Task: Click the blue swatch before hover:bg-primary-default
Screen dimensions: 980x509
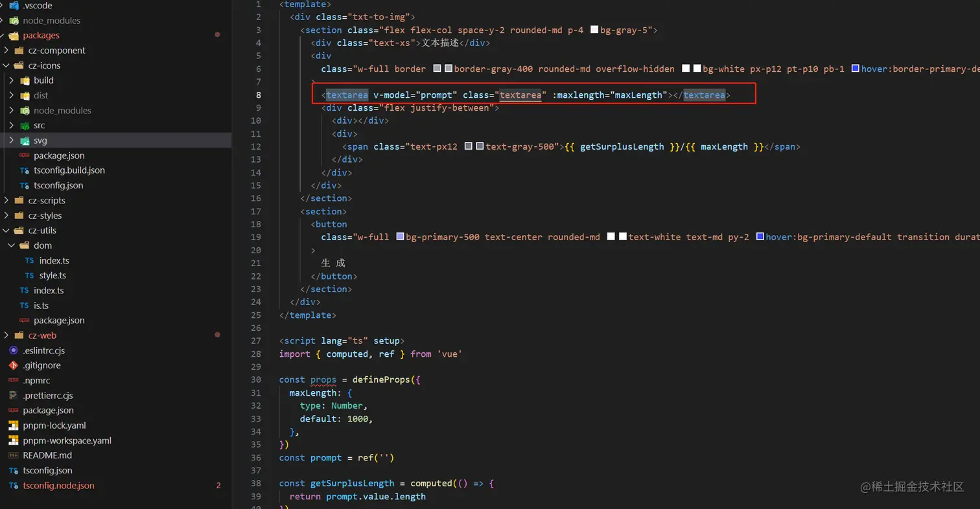Action: tap(760, 237)
